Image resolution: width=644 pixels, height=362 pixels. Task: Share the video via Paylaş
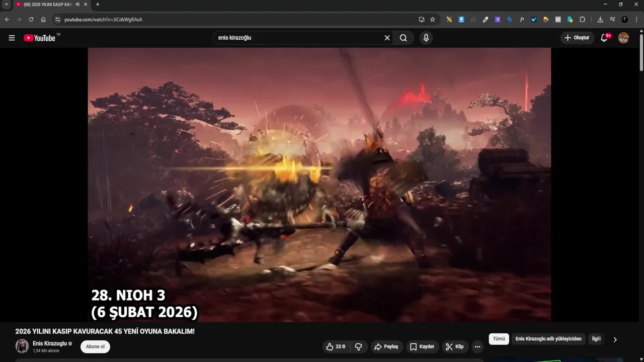[x=386, y=346]
